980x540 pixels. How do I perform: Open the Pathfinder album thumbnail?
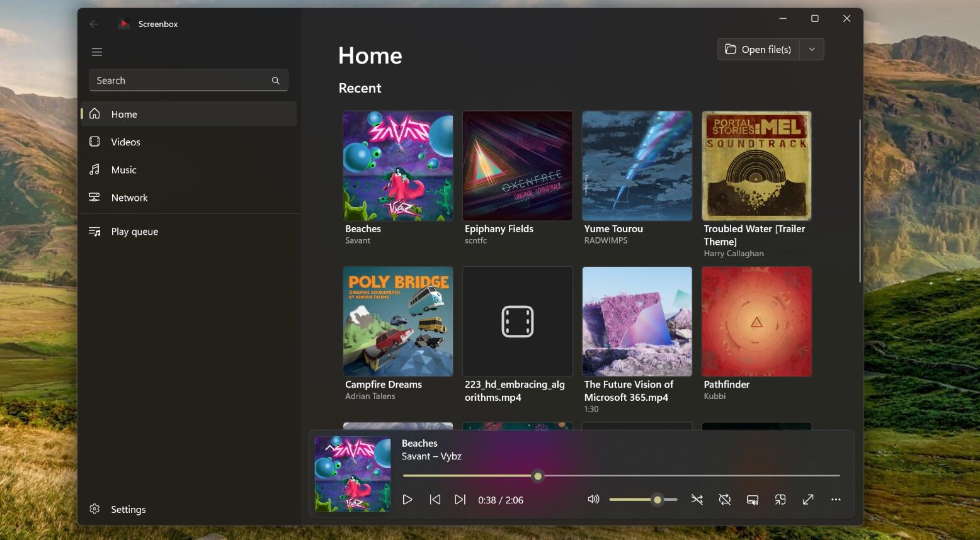[757, 322]
